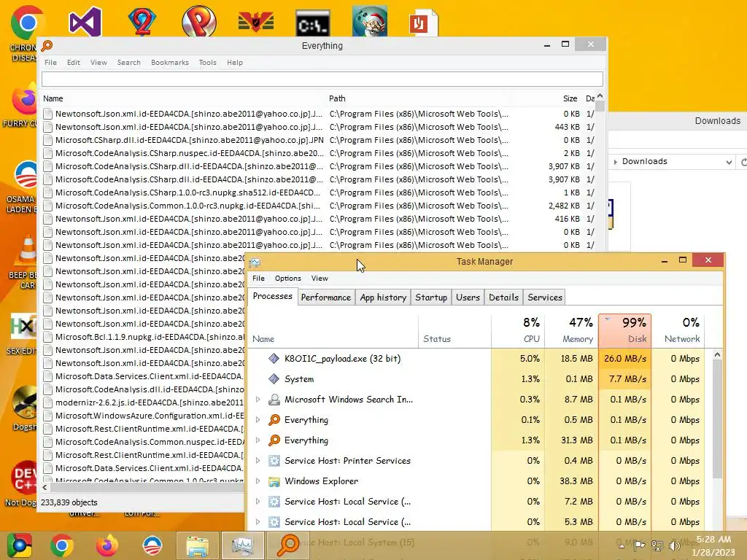Expand Service Host: Local Service 5.3 MB
747x560 pixels.
coord(258,522)
